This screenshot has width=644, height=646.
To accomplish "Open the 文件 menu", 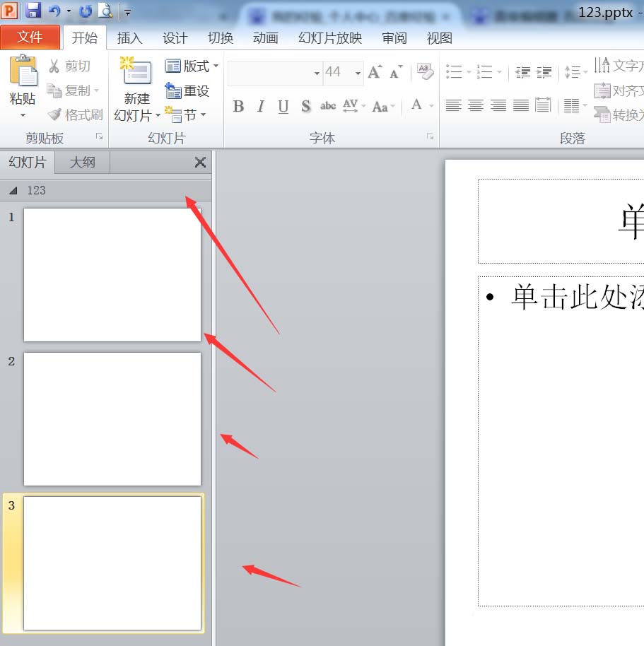I will click(30, 37).
